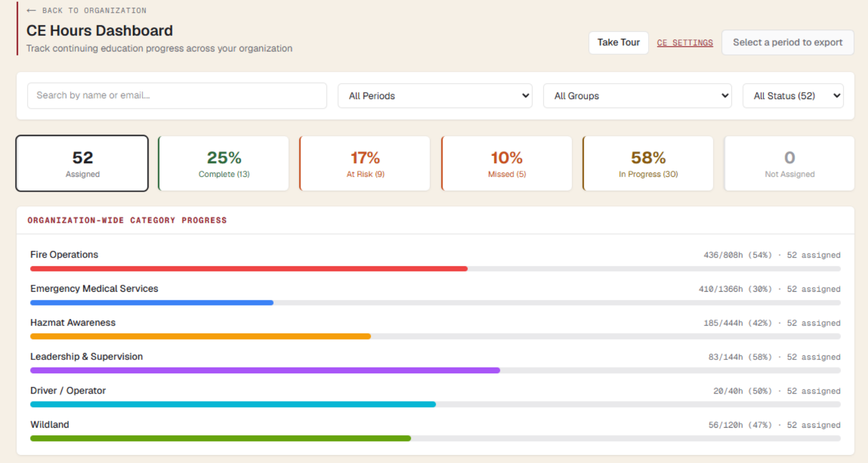Click the 436/808h (54%) hours text
Viewport: 868px width, 463px height.
pos(738,255)
